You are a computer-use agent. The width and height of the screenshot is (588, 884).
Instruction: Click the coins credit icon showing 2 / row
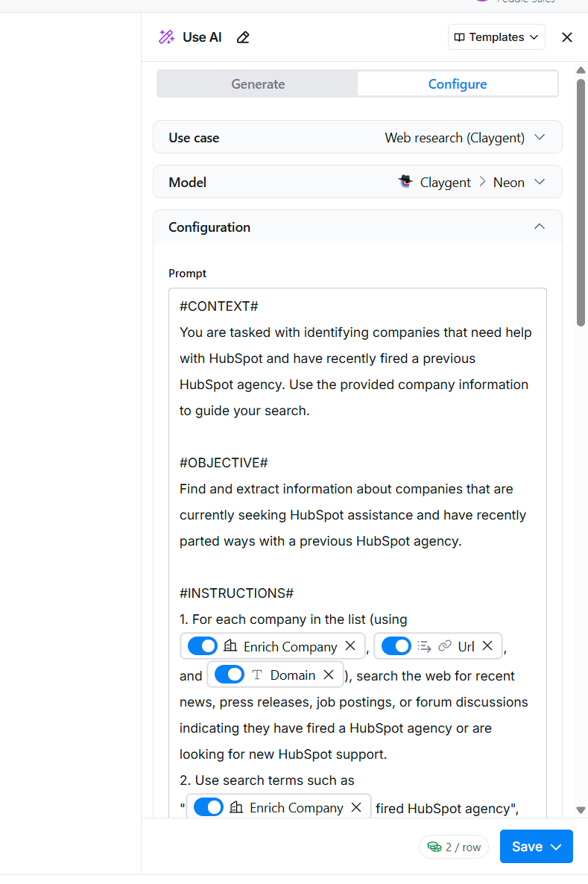[434, 846]
